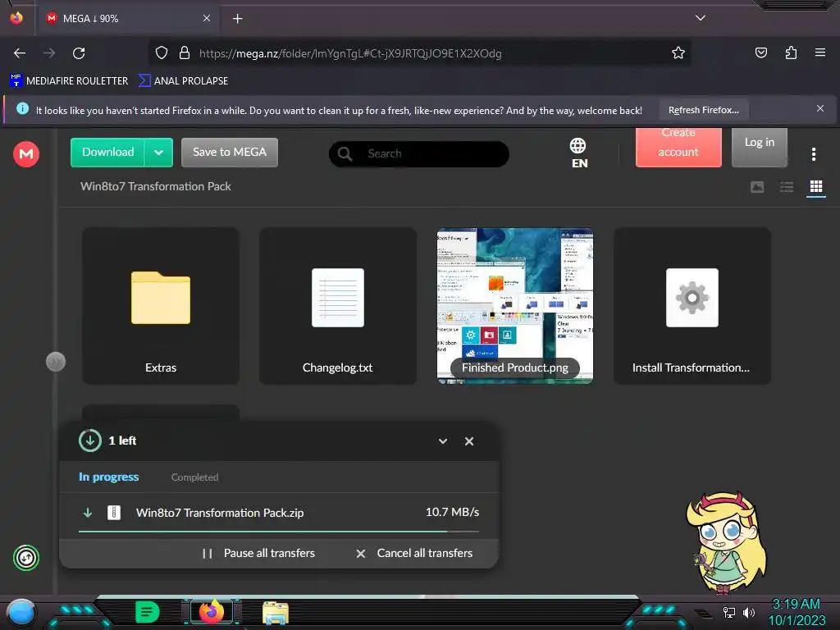This screenshot has height=630, width=840.
Task: Open the Extensions puzzle icon
Action: point(791,52)
